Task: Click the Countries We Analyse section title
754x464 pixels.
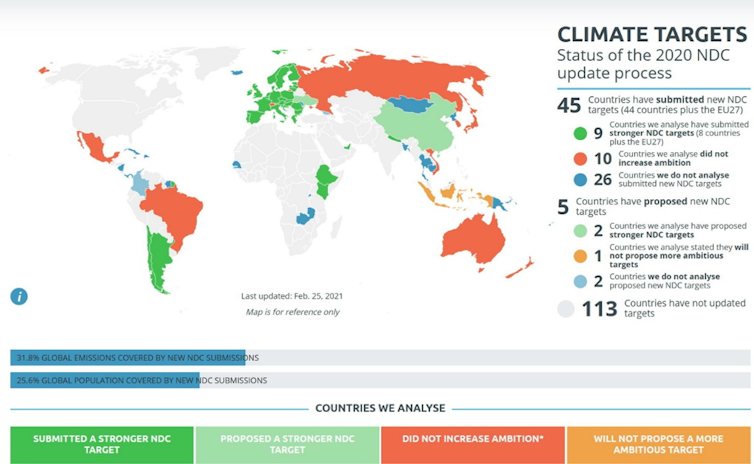Action: point(380,409)
